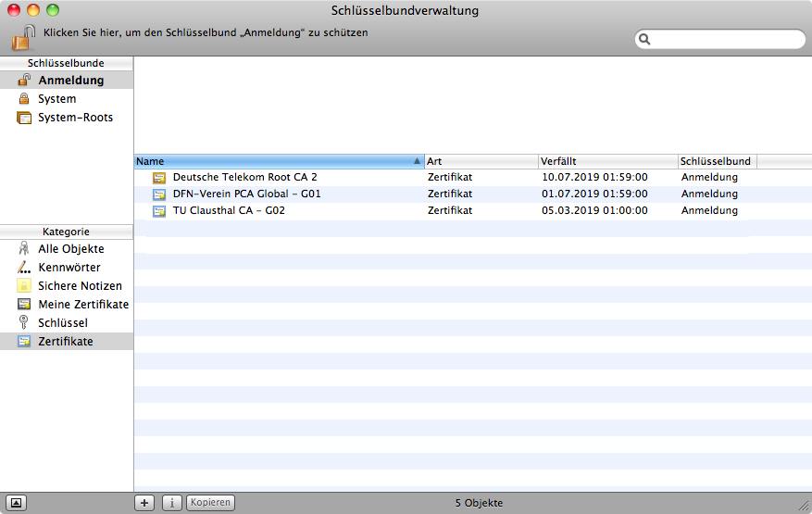Image resolution: width=812 pixels, height=514 pixels.
Task: Select the DFN-Verein PCA Global - G01 row
Action: tap(246, 194)
